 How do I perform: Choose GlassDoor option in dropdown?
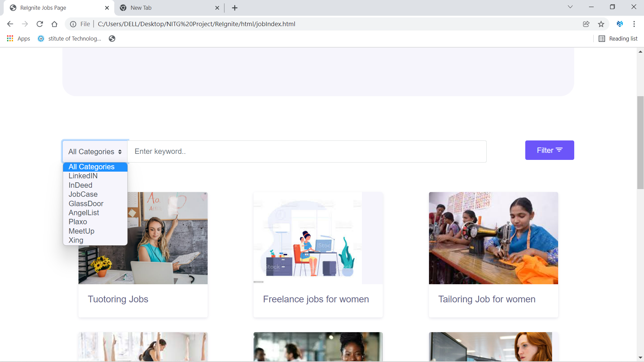point(86,204)
